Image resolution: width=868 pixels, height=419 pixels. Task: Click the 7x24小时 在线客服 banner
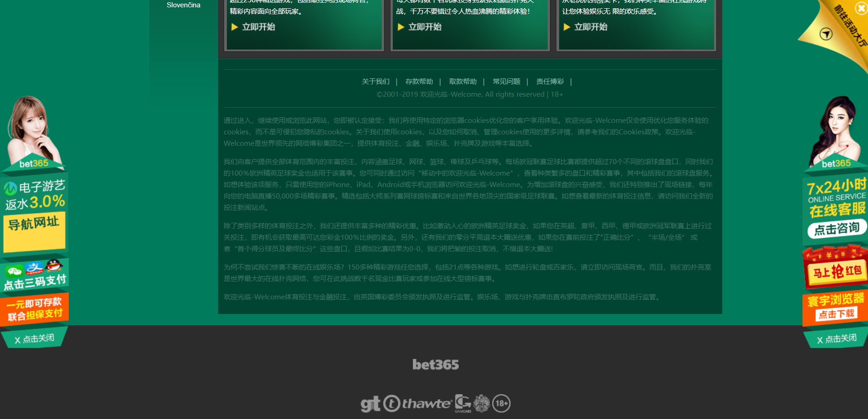(x=836, y=198)
